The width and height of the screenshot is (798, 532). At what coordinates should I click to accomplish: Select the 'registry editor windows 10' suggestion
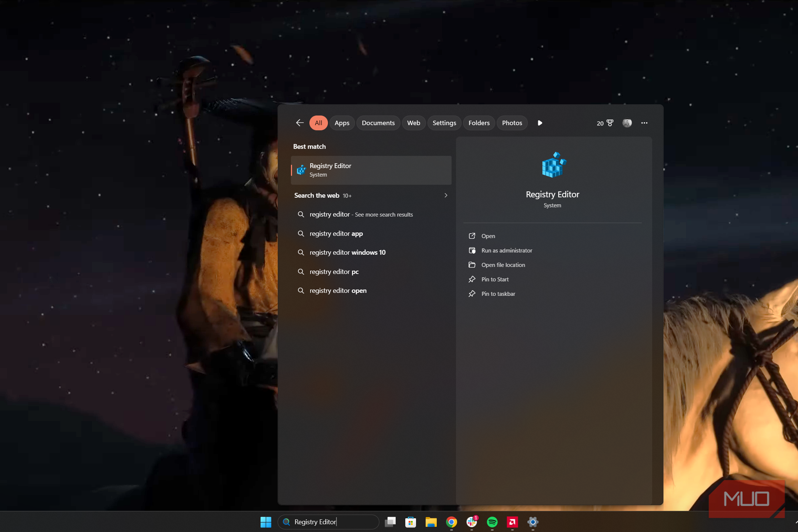[x=371, y=252]
